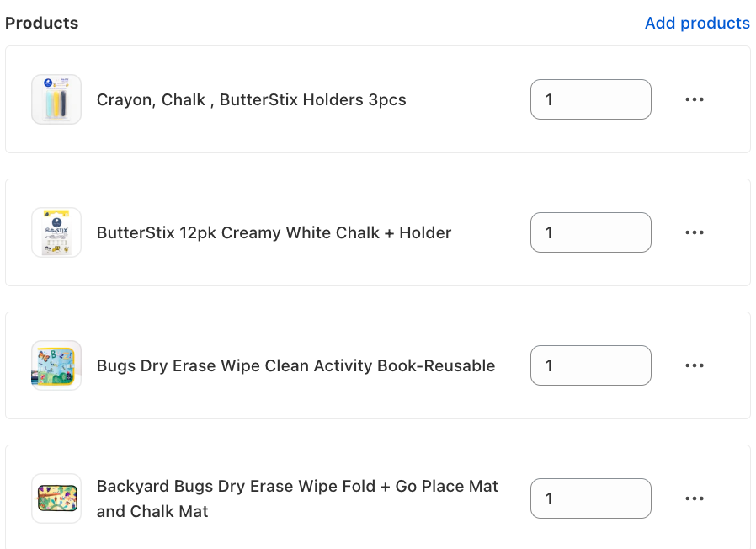The width and height of the screenshot is (756, 549).
Task: Click the 'and Chalk Mat' text line
Action: pos(152,511)
